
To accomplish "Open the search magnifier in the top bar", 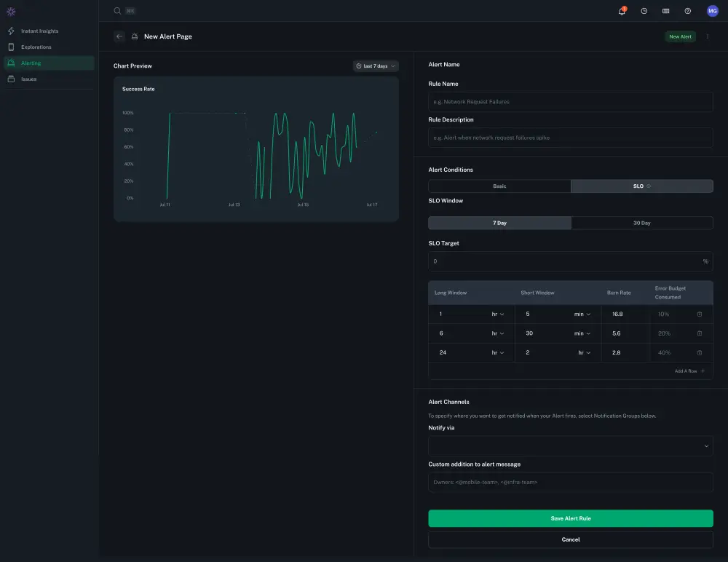I will (116, 11).
